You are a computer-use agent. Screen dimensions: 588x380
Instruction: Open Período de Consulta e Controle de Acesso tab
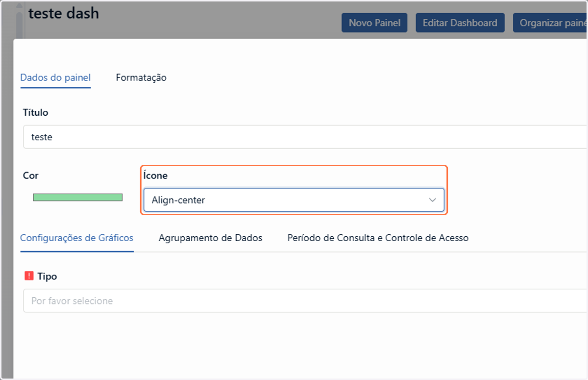(x=378, y=238)
